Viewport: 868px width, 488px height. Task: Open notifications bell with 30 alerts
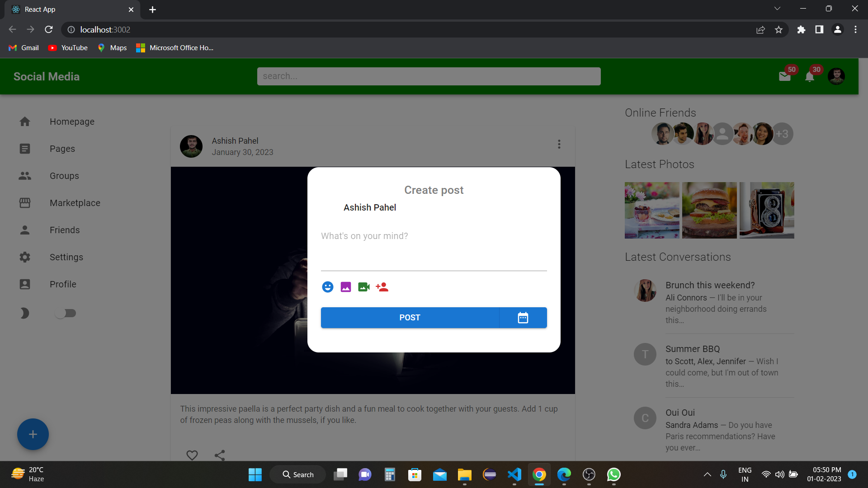810,77
